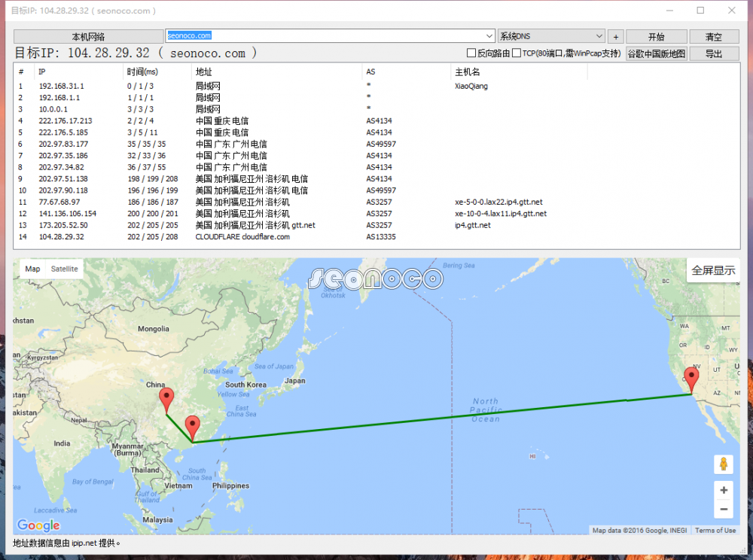Image resolution: width=753 pixels, height=560 pixels.
Task: Open 本机网络 local network button
Action: 89,37
